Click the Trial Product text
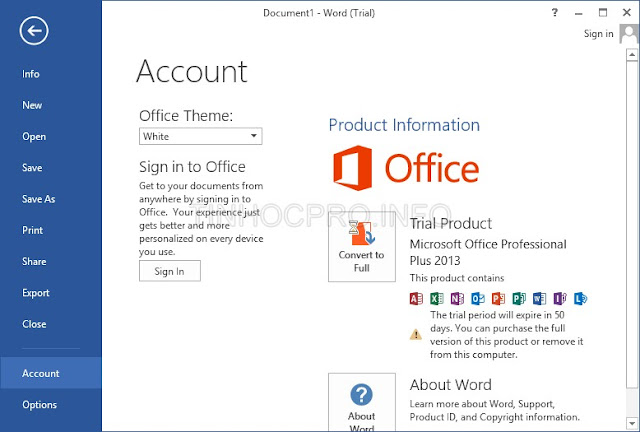The height and width of the screenshot is (432, 640). (x=451, y=223)
